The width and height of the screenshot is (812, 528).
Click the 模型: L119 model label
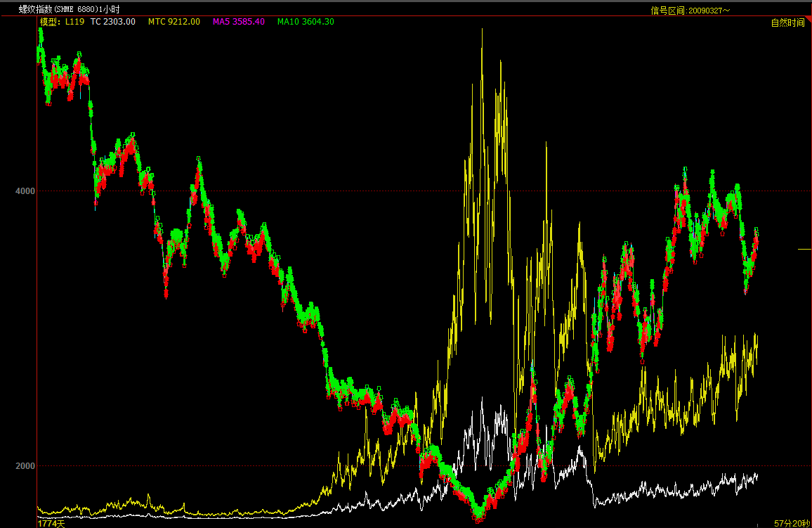62,22
